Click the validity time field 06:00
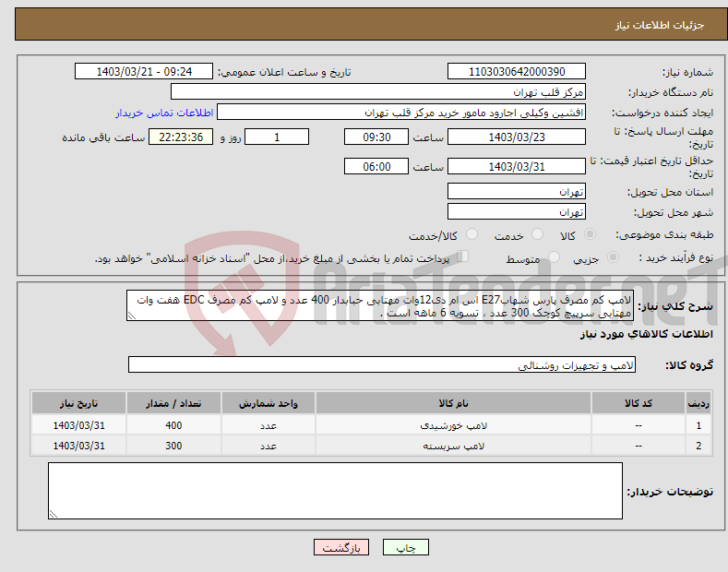Viewport: 728px width, 572px height. 376,166
